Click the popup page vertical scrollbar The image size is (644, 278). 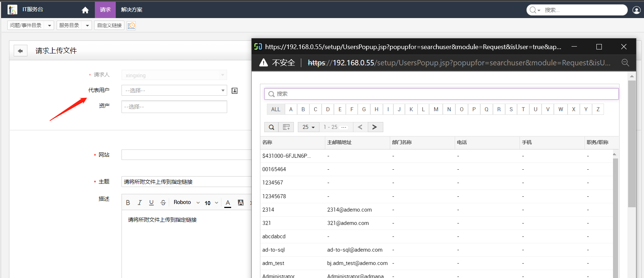[632, 144]
